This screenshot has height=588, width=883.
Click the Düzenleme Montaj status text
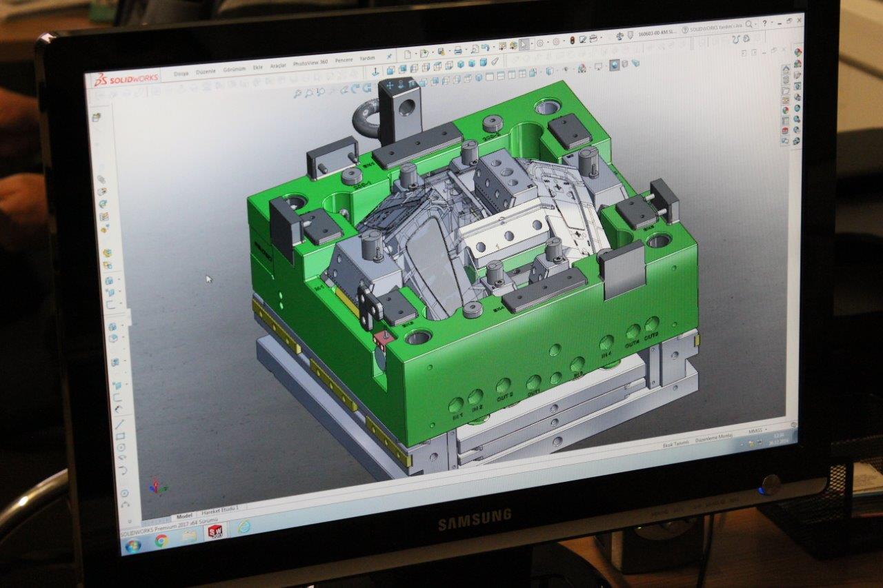pos(714,438)
